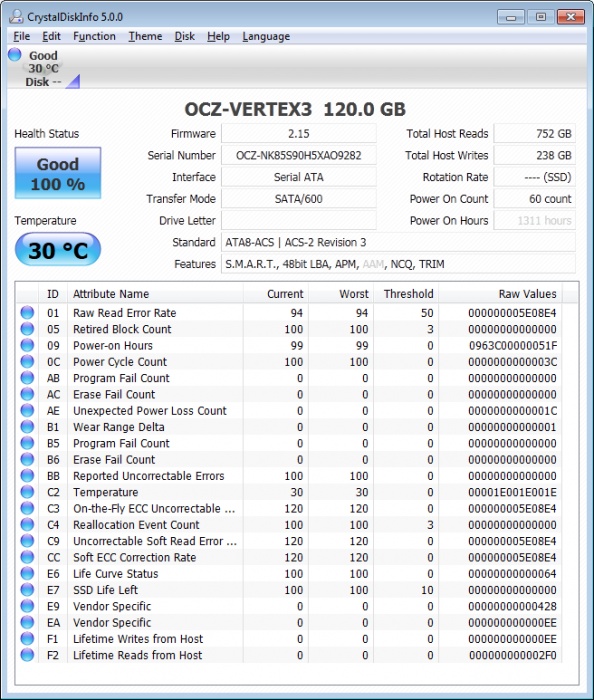Open the File menu

click(x=21, y=37)
